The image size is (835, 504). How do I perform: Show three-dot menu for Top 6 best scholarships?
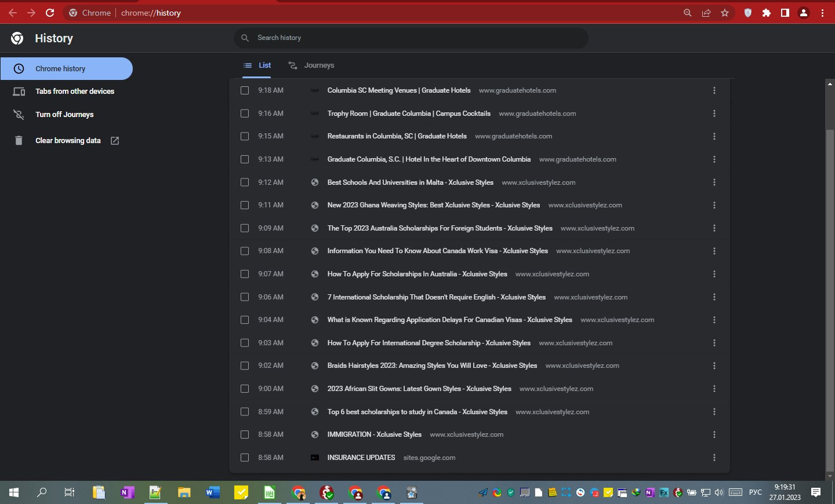714,412
